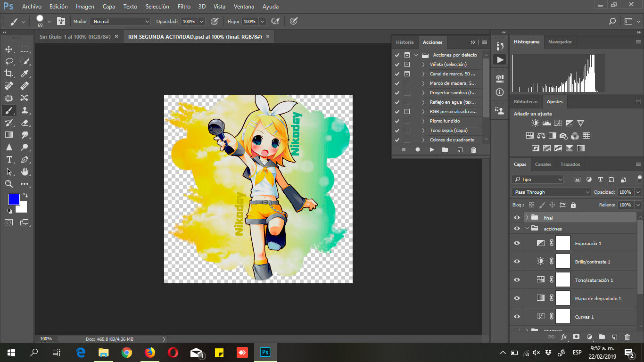Viewport: 644px width, 362px height.
Task: Open the blending Modo dropdown showing Normal
Action: [120, 21]
